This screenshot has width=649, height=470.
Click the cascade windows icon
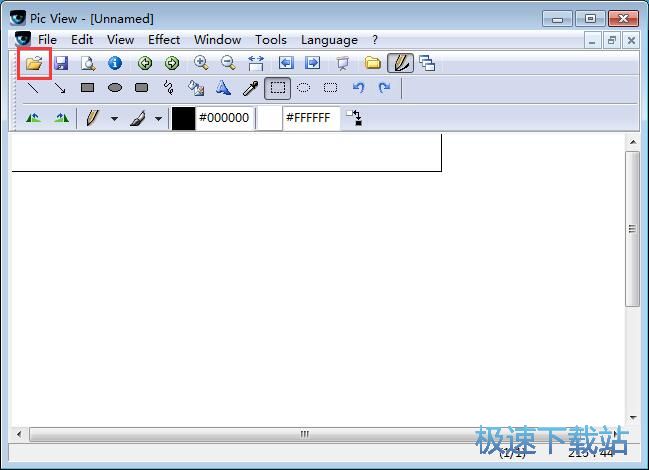coord(427,63)
